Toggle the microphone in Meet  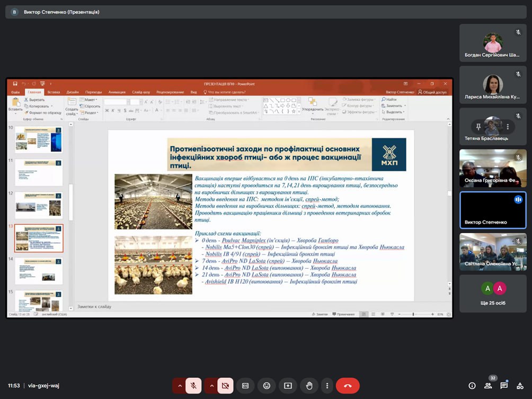tap(193, 386)
